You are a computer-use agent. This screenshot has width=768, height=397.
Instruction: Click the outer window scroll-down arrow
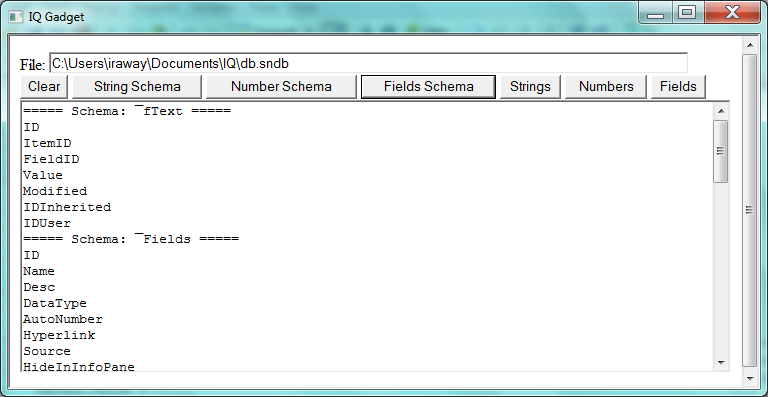coord(749,379)
